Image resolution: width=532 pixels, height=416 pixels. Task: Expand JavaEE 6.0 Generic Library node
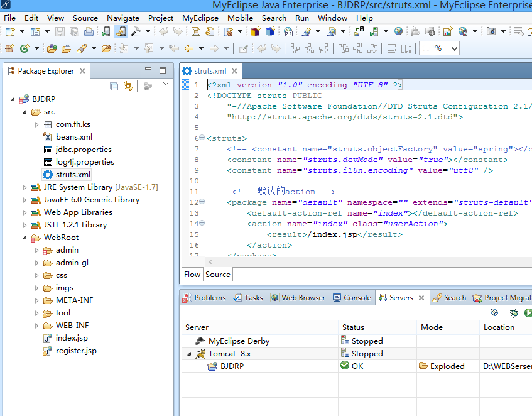point(24,200)
